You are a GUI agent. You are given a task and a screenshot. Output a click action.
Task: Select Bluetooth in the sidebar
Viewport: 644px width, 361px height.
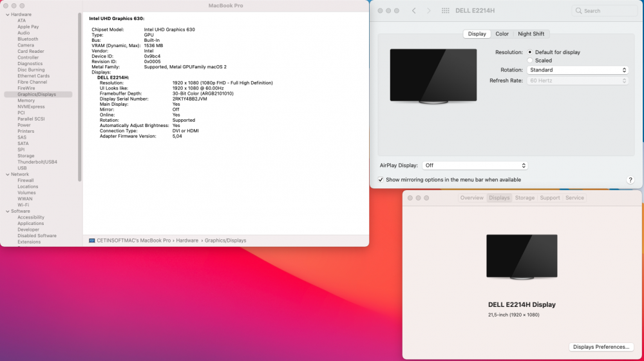pos(28,39)
